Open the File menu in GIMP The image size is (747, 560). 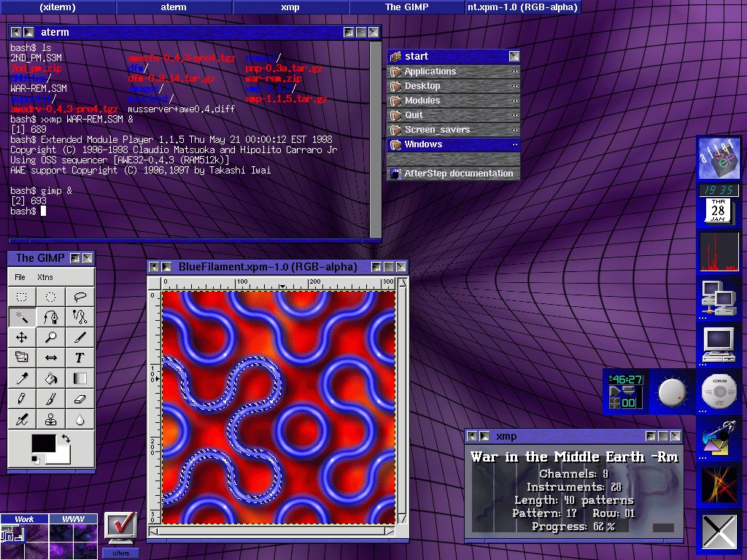20,277
